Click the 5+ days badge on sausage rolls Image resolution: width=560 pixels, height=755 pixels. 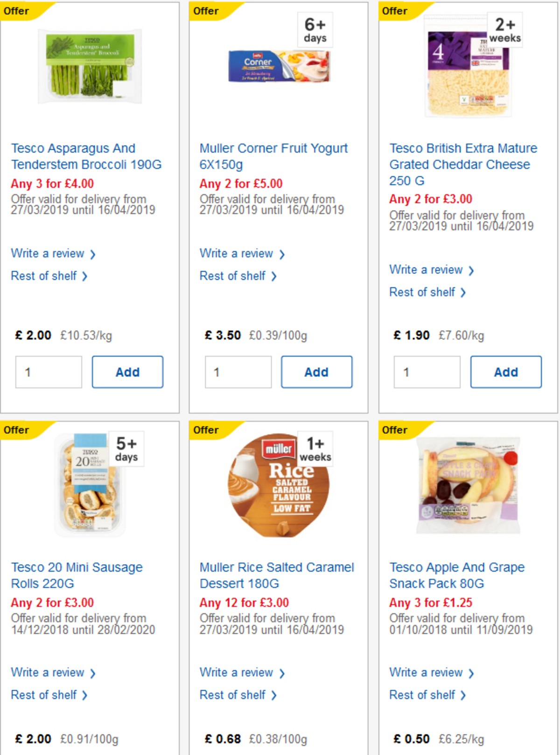click(x=126, y=448)
